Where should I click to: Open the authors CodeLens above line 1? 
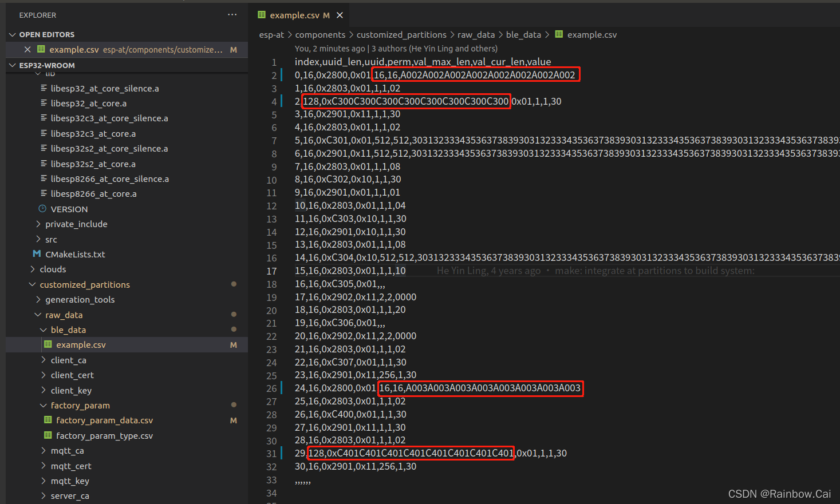[x=396, y=49]
